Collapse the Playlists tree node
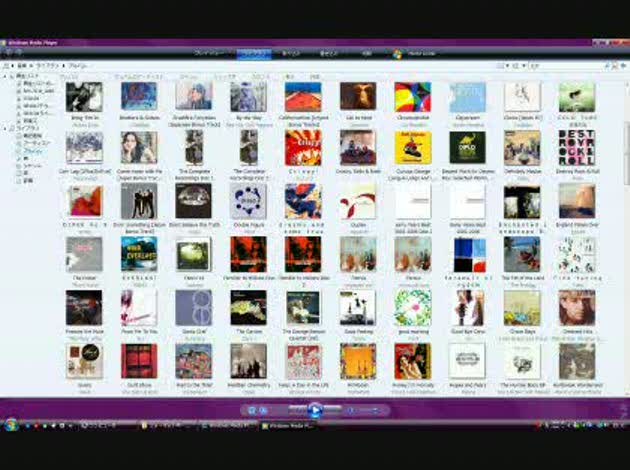Viewport: 630px width, 470px height. coord(5,76)
